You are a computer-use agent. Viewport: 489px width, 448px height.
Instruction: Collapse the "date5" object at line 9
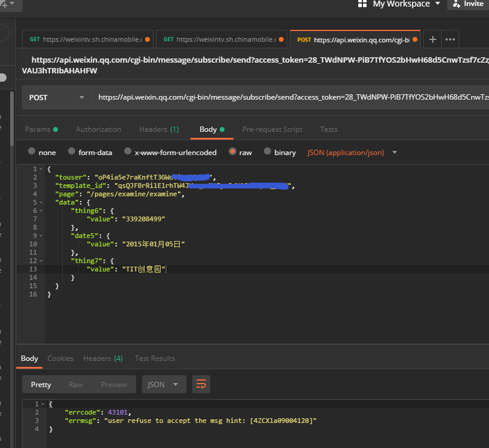coord(41,236)
